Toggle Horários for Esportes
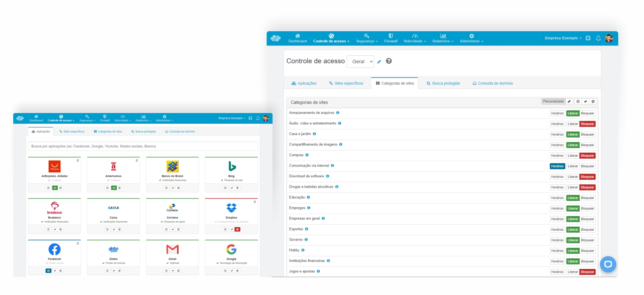Image resolution: width=644 pixels, height=295 pixels. point(557,230)
